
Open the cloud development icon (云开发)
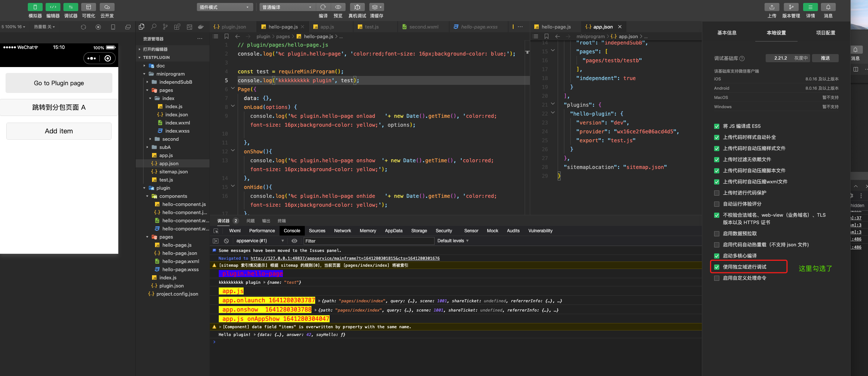[107, 7]
